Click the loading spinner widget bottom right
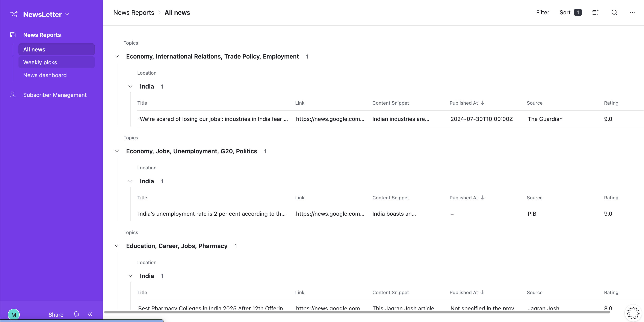 [633, 313]
